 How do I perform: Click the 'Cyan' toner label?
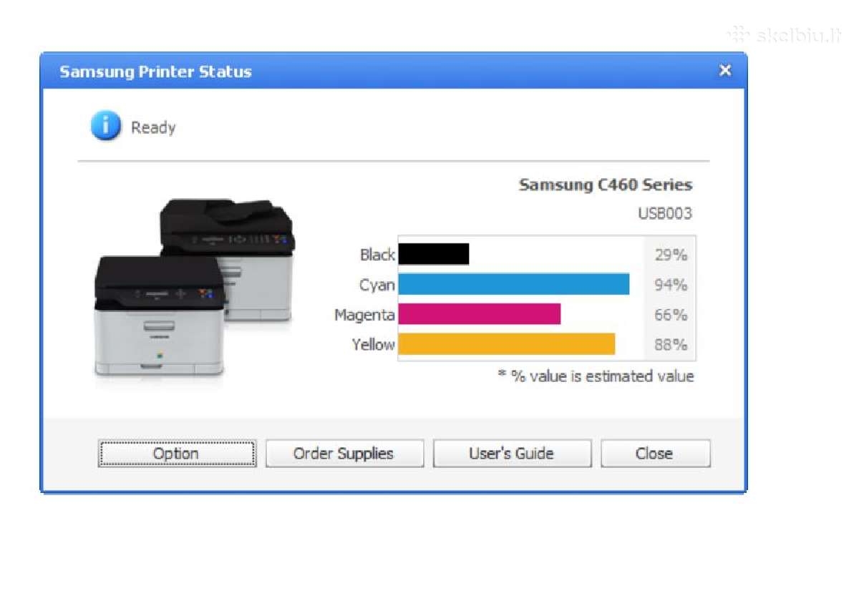tap(377, 285)
